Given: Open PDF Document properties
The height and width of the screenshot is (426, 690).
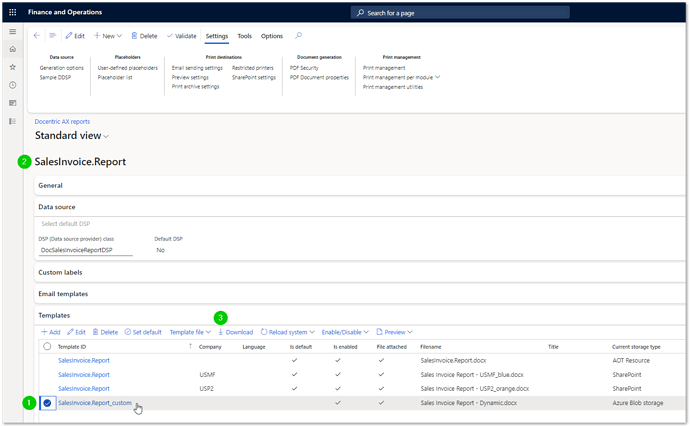Looking at the screenshot, I should [319, 77].
